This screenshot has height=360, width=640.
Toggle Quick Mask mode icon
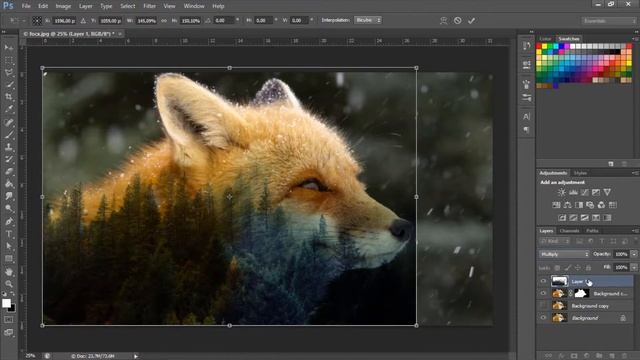tap(9, 320)
